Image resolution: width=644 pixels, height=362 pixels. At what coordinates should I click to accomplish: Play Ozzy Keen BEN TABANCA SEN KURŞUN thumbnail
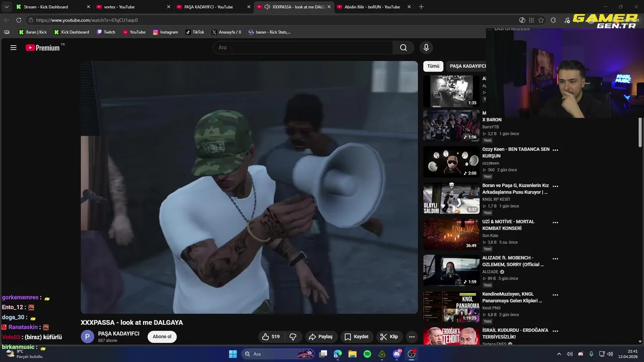[x=451, y=162]
